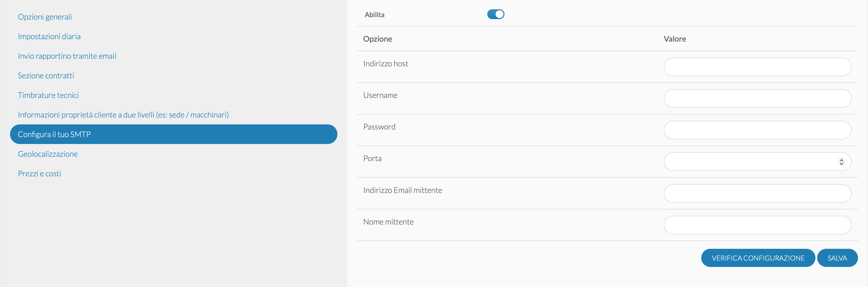Open Prezzi e costi section
Screen dimensions: 868x287
point(39,174)
